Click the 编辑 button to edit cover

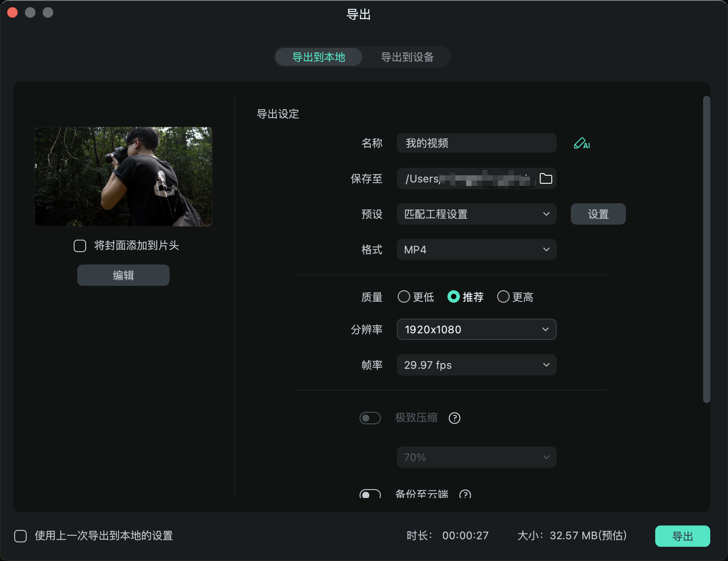[123, 275]
